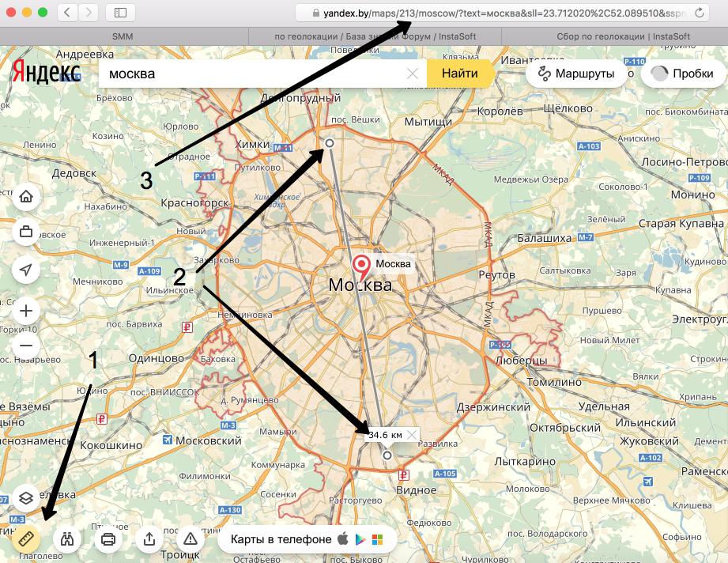Open the Яндекс logo homepage link
This screenshot has width=728, height=563.
pos(47,73)
